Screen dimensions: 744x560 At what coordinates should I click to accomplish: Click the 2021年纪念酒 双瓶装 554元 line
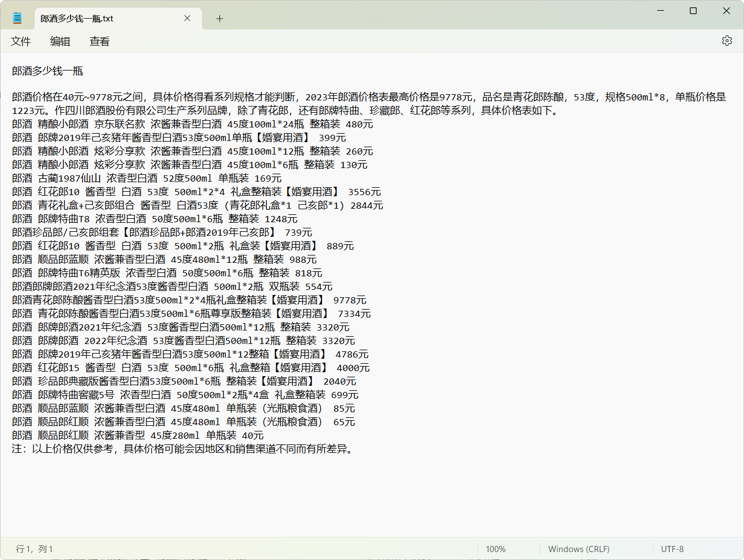(x=172, y=286)
